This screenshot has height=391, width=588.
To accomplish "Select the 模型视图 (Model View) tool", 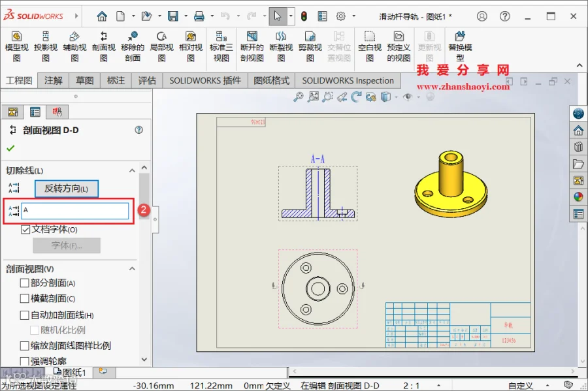I will 16,46.
